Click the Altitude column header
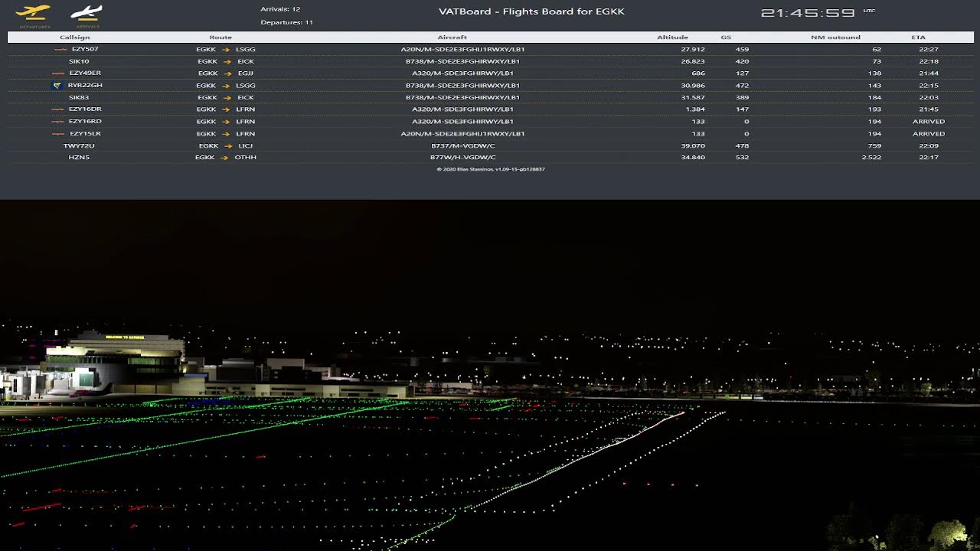The height and width of the screenshot is (551, 980). [672, 37]
